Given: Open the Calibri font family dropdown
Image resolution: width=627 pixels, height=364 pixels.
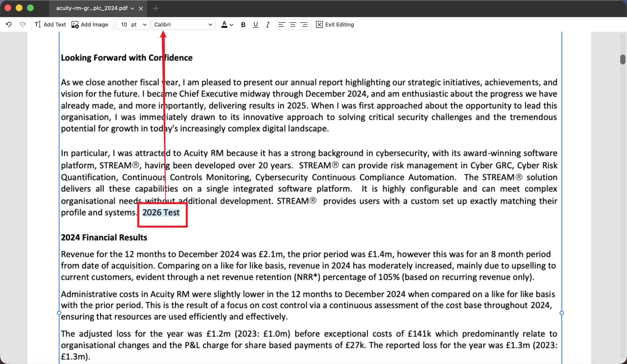Looking at the screenshot, I should 184,24.
